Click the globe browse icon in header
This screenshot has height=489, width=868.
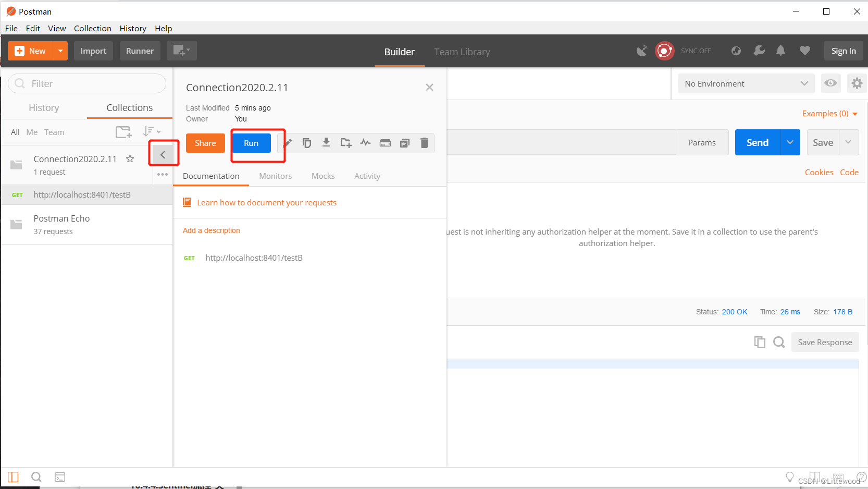pyautogui.click(x=736, y=51)
